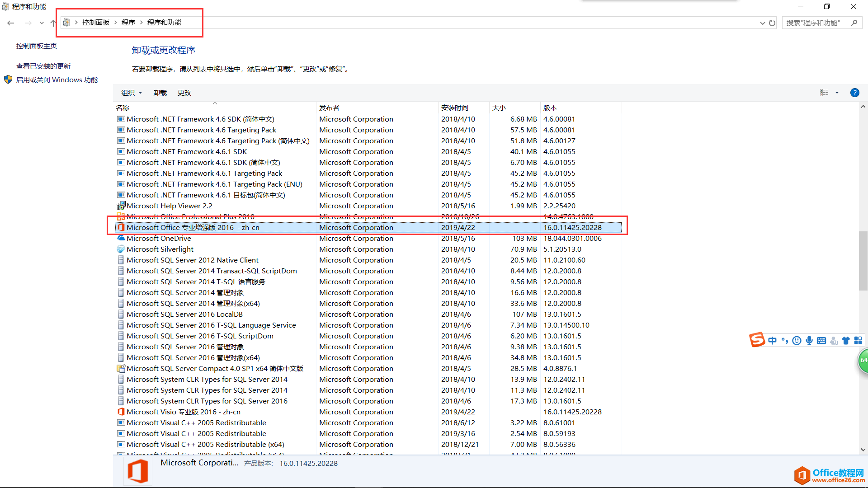Viewport: 868px width, 488px height.
Task: Click the large Office logo in details pane
Action: click(x=138, y=471)
